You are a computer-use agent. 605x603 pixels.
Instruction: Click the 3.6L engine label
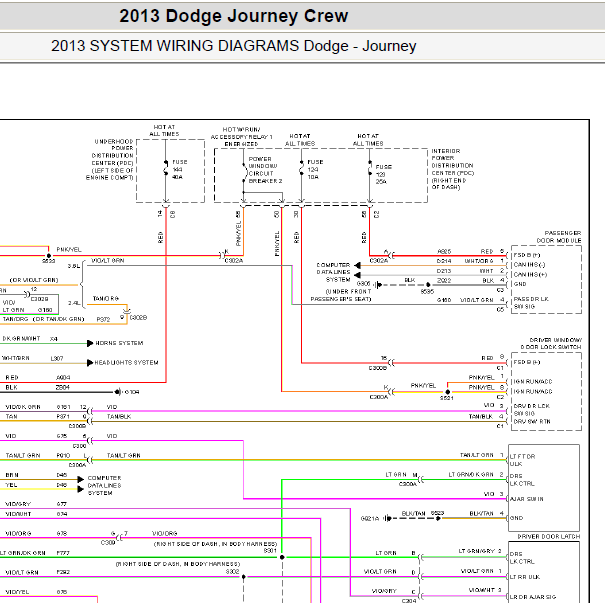[74, 266]
